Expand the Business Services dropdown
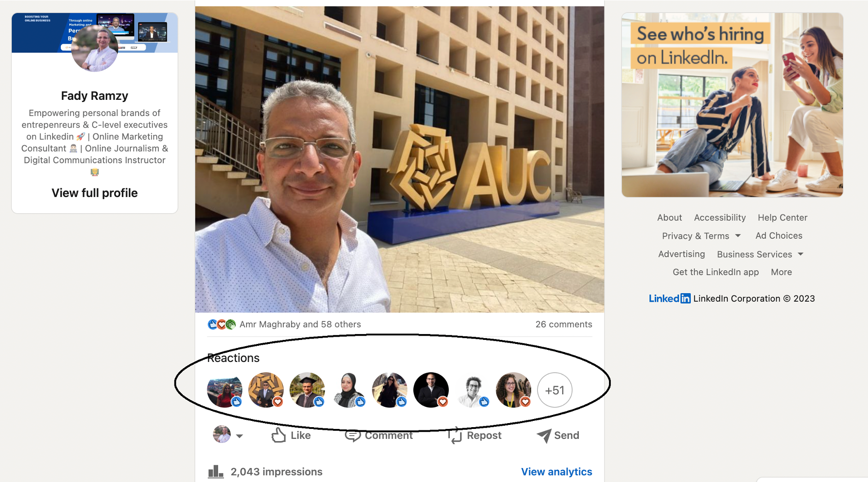The image size is (868, 482). [x=801, y=254]
